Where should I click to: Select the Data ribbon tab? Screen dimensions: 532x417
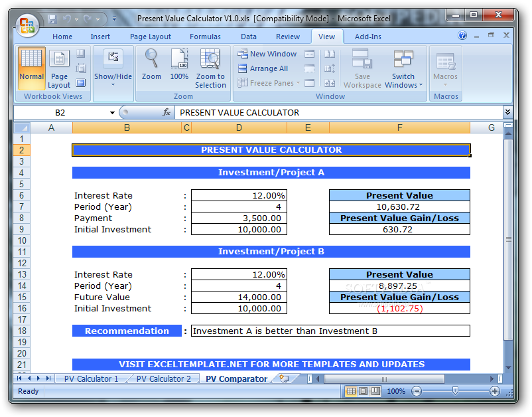(248, 37)
